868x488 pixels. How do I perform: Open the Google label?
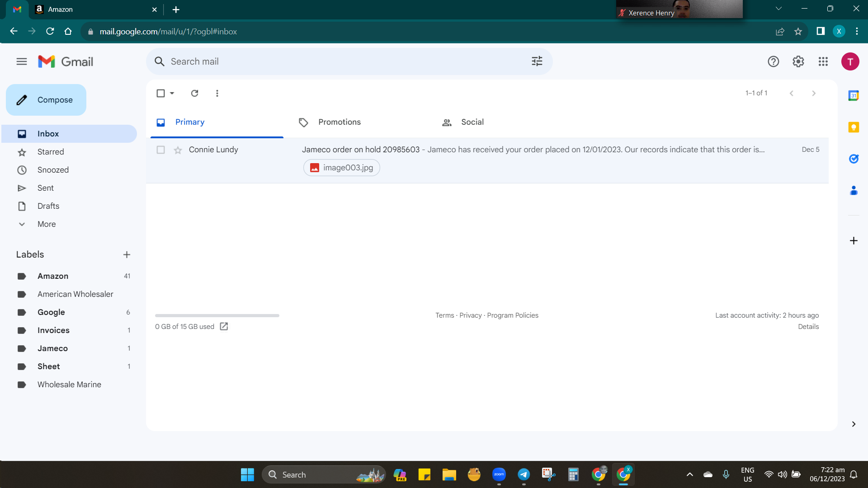coord(69,312)
